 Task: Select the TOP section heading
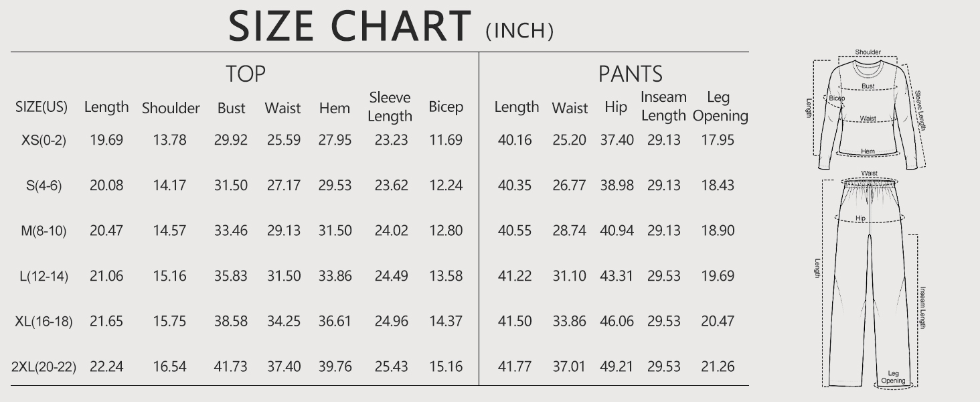[245, 74]
